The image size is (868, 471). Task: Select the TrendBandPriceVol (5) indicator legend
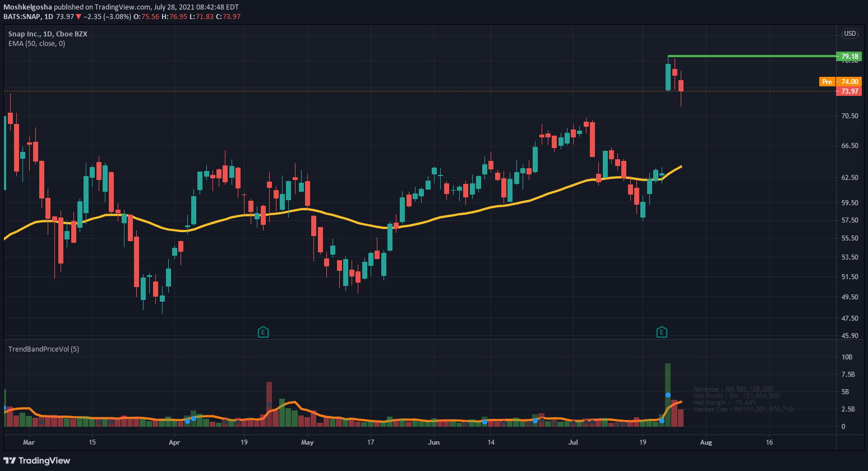click(x=44, y=349)
